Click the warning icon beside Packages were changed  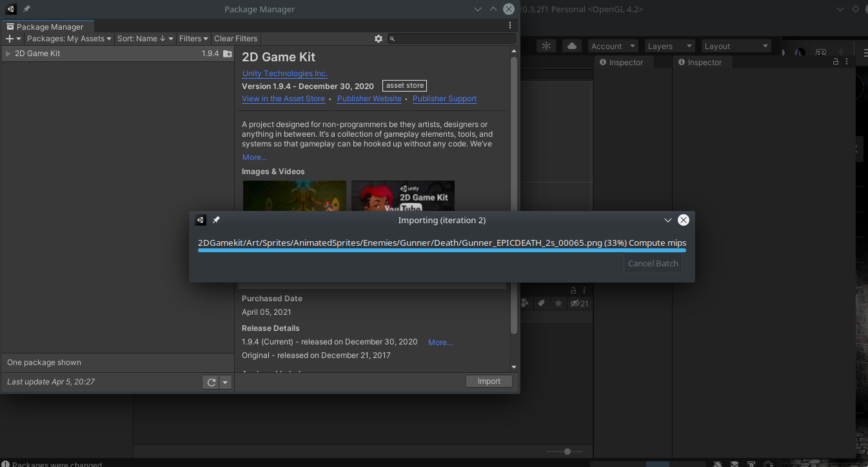tap(5, 464)
